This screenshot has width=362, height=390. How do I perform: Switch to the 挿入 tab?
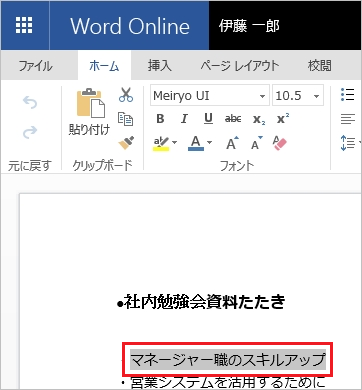160,66
